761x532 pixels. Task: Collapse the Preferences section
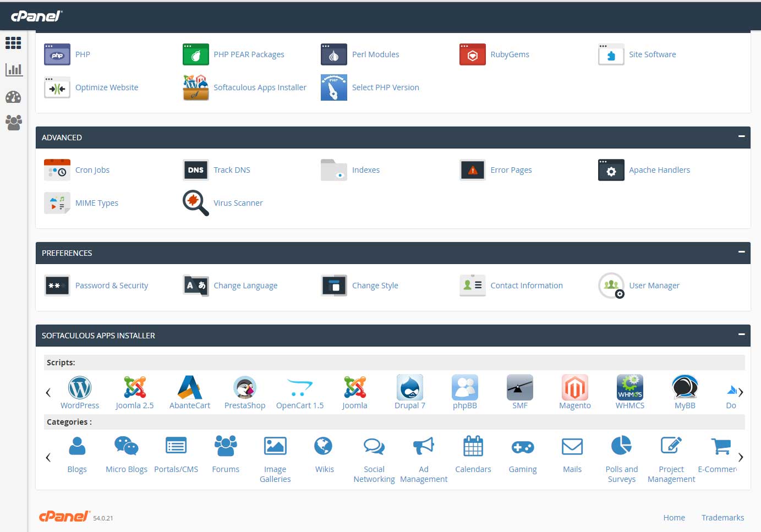[x=741, y=252]
